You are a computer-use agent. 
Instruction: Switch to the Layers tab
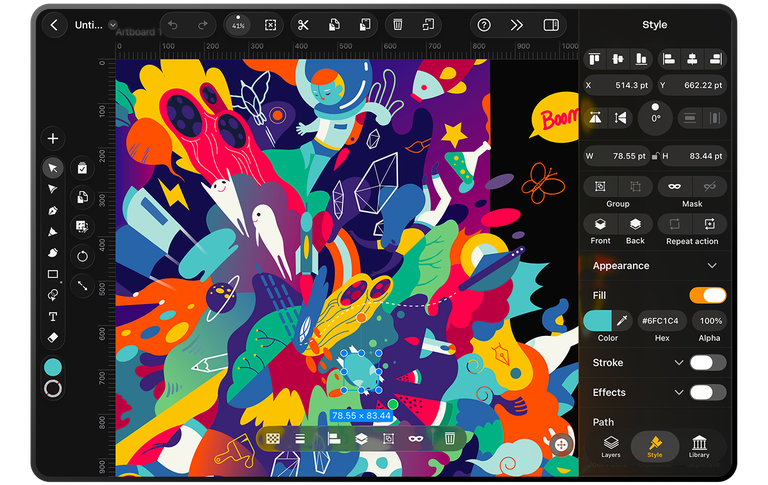click(x=610, y=446)
